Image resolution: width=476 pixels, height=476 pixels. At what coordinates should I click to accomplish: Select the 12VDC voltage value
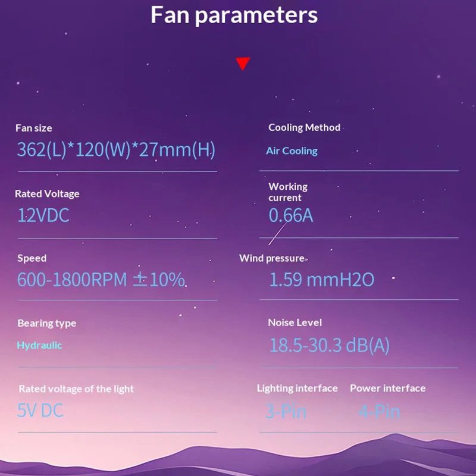coord(43,215)
